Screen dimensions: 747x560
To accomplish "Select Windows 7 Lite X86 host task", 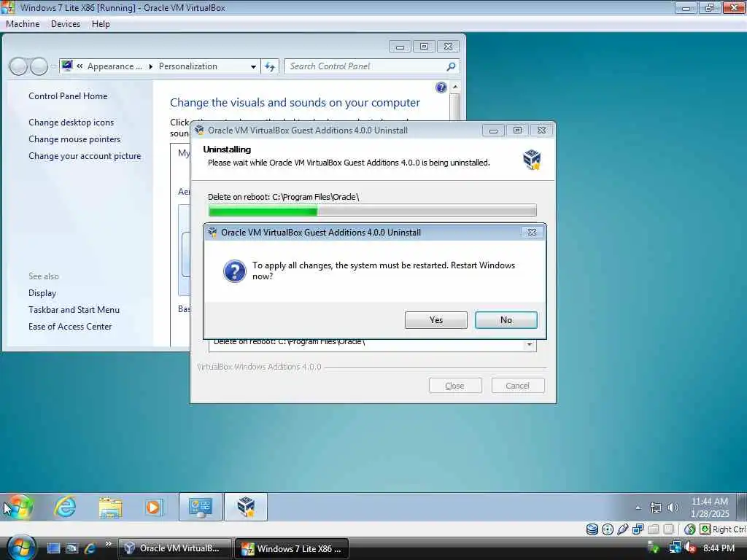I will (x=292, y=548).
